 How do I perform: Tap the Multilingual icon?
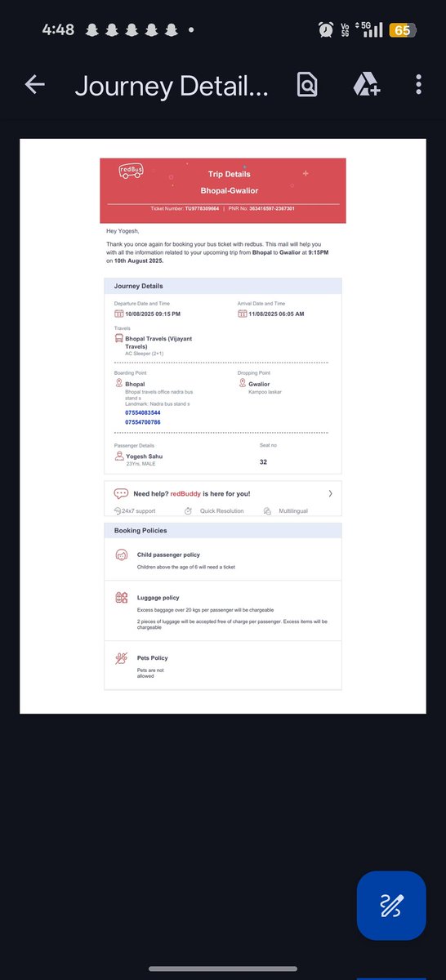point(267,511)
